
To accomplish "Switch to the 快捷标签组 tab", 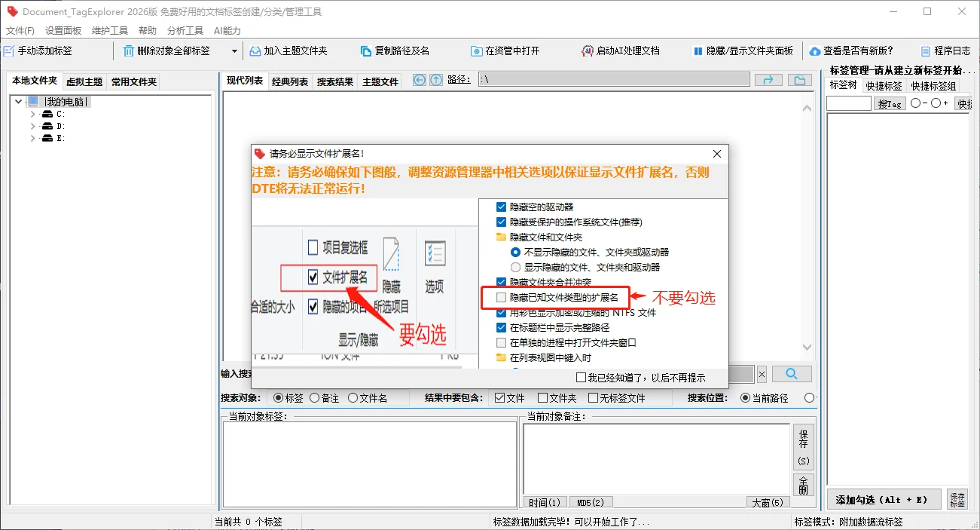I will click(933, 86).
